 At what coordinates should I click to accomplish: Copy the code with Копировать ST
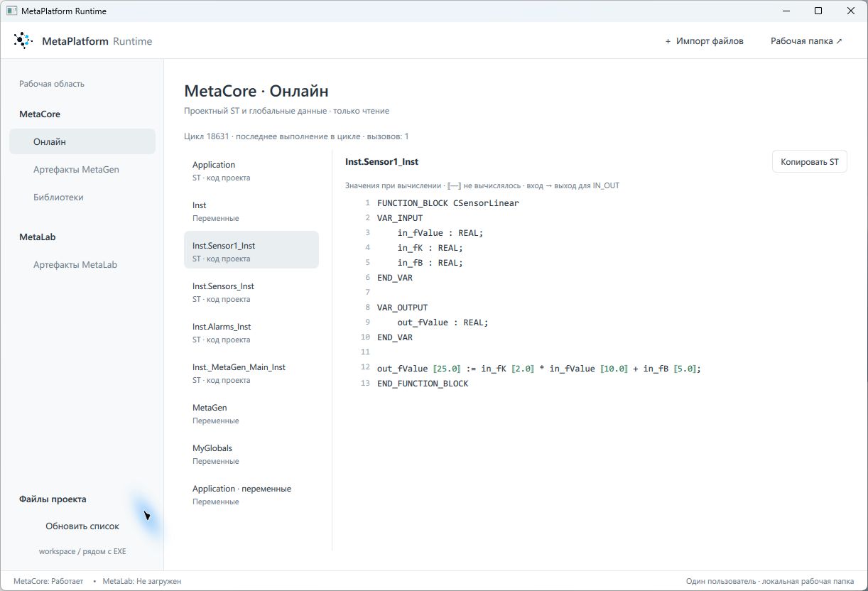810,162
